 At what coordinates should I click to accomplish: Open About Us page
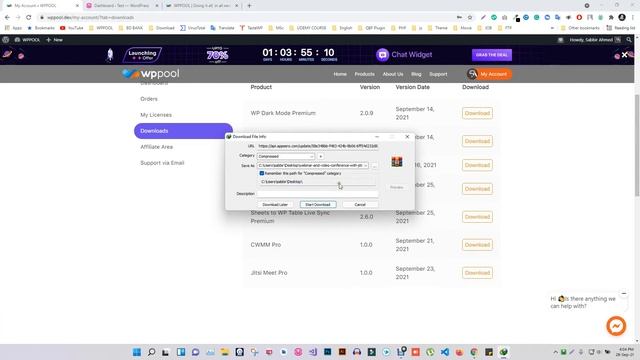point(393,74)
